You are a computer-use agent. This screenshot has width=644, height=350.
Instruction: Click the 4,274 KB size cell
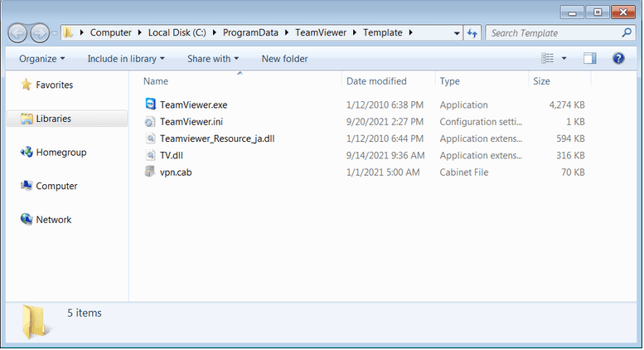567,105
